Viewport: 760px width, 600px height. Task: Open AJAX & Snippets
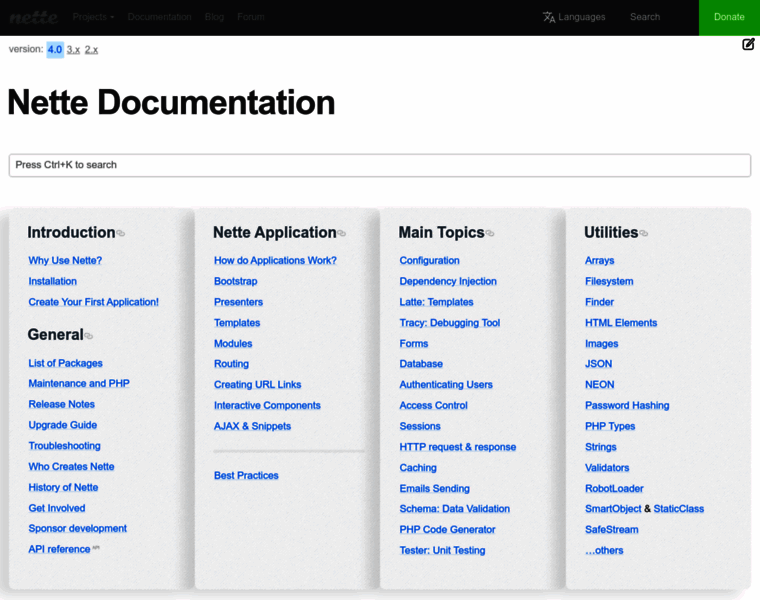[253, 426]
